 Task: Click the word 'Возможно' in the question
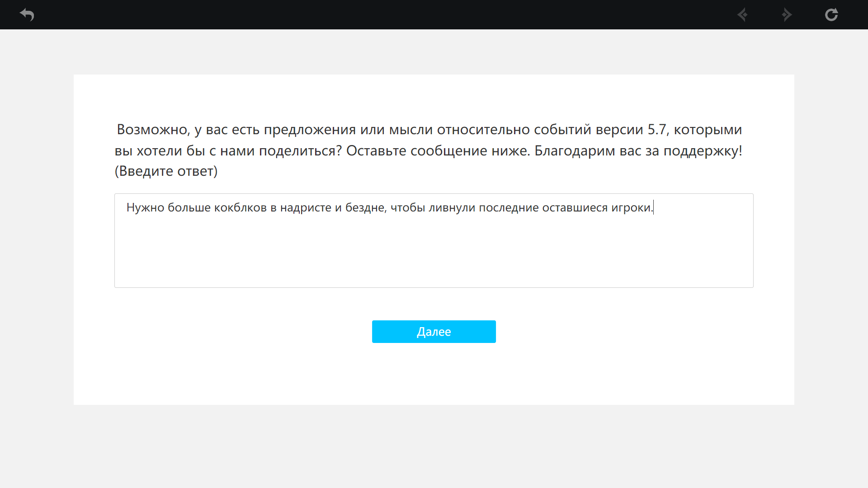[152, 130]
